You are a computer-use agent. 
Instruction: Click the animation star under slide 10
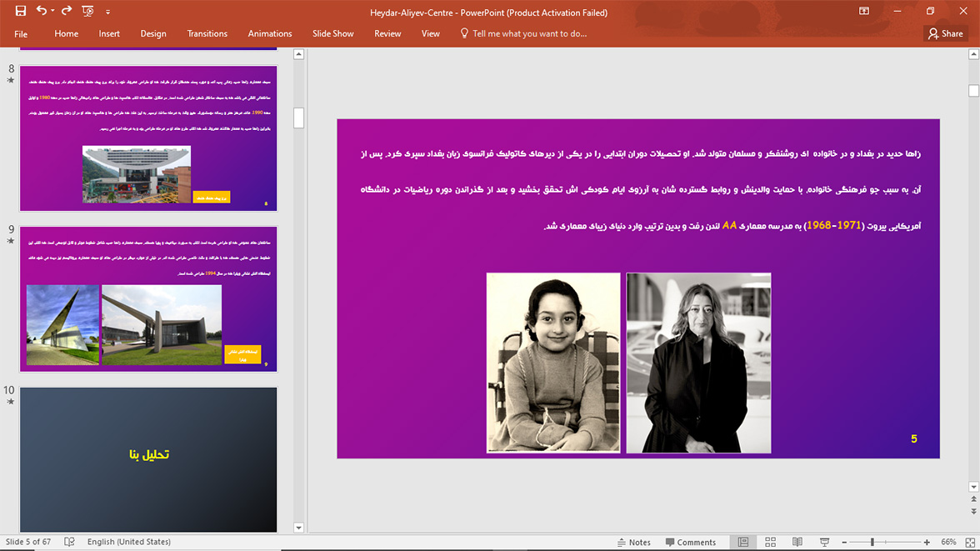tap(10, 402)
